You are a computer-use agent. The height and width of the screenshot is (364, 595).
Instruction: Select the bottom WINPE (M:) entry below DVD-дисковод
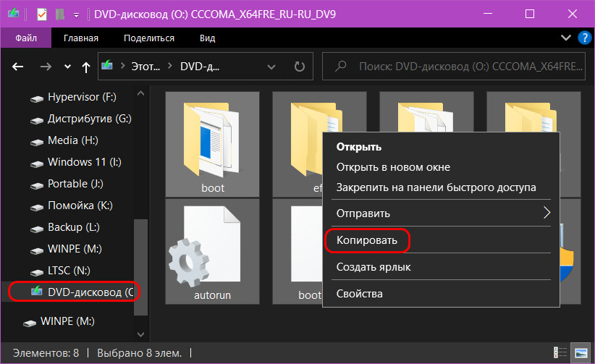pos(68,321)
